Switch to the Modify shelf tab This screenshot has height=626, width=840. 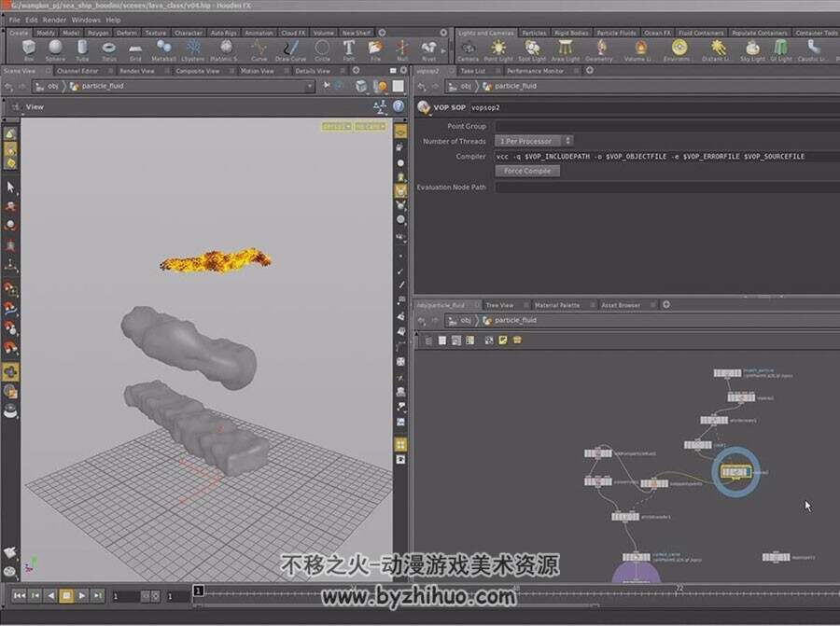click(x=46, y=33)
